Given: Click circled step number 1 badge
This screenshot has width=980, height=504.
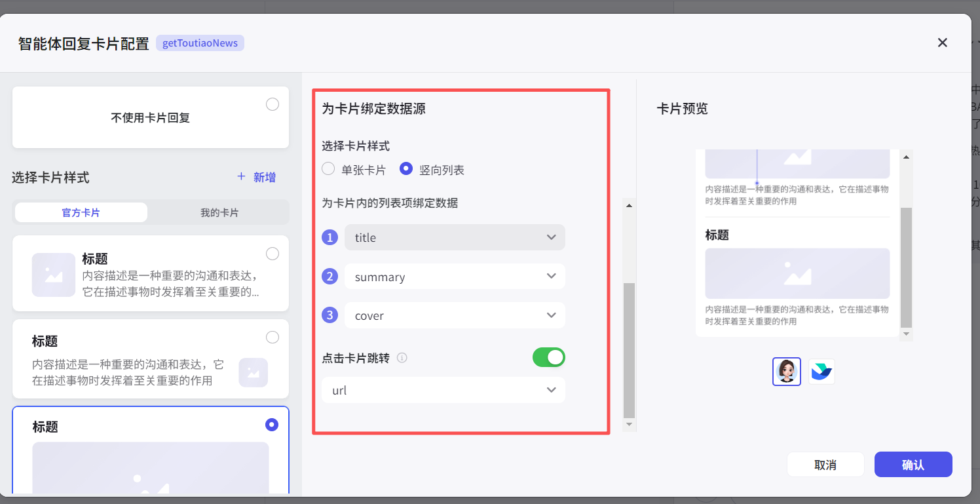Looking at the screenshot, I should (330, 237).
